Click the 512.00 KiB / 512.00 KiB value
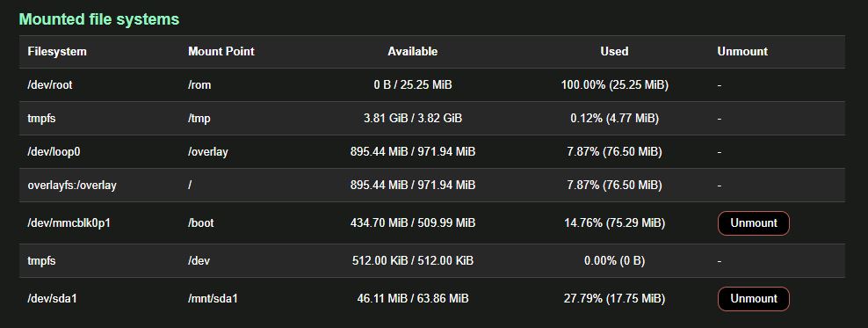Screen dimensions: 868x328 click(x=412, y=261)
